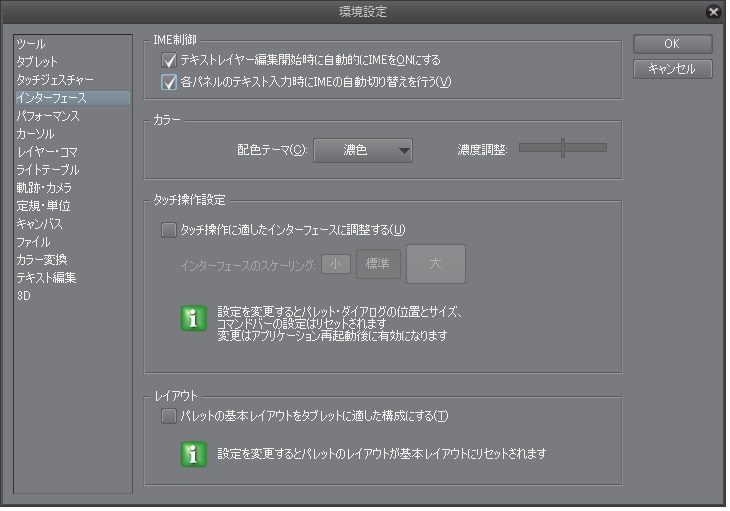Screen dimensions: 730x511
Task: Enable タッチ操作に適したインターフェースに調整する checkbox
Action: [x=169, y=230]
